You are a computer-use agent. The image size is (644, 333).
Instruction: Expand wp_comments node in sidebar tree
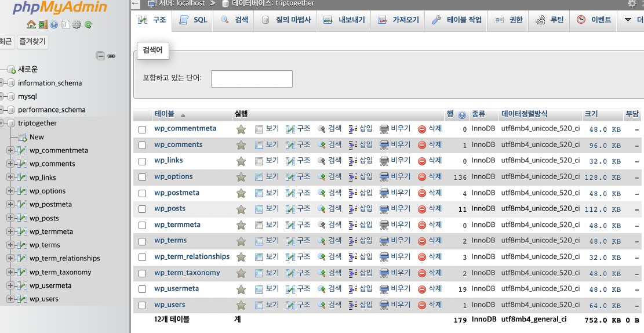[10, 164]
